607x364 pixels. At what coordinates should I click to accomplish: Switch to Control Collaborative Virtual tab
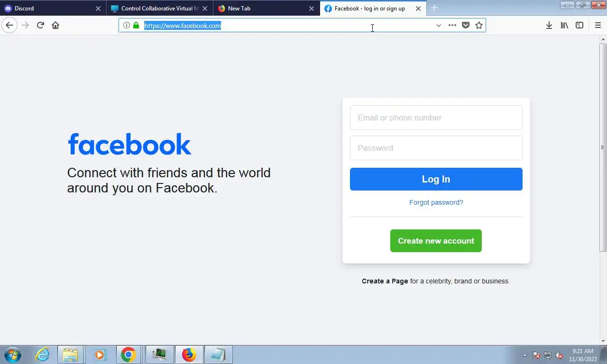(160, 8)
